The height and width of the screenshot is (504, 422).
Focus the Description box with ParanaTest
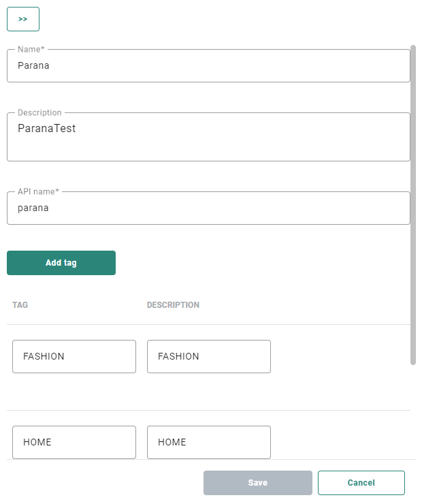208,136
